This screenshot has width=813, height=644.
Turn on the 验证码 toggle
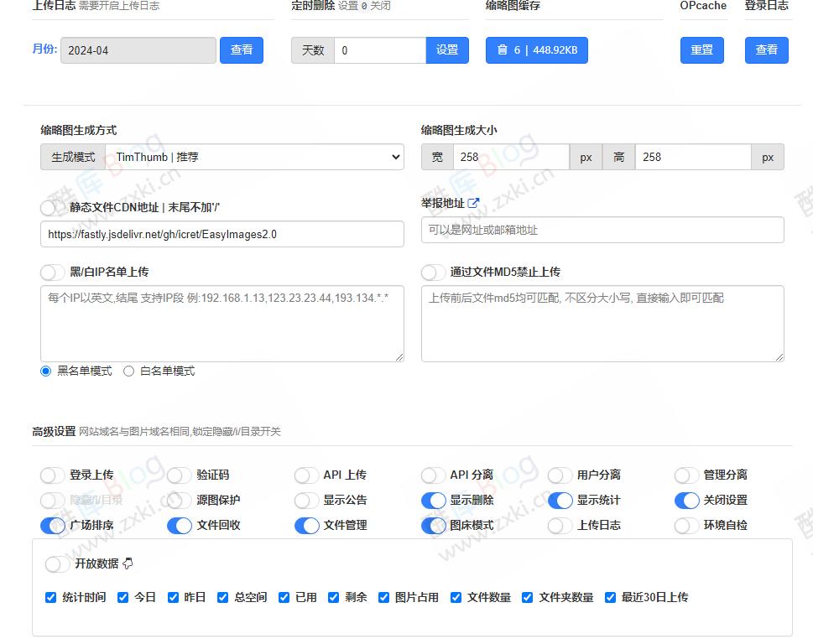point(179,475)
